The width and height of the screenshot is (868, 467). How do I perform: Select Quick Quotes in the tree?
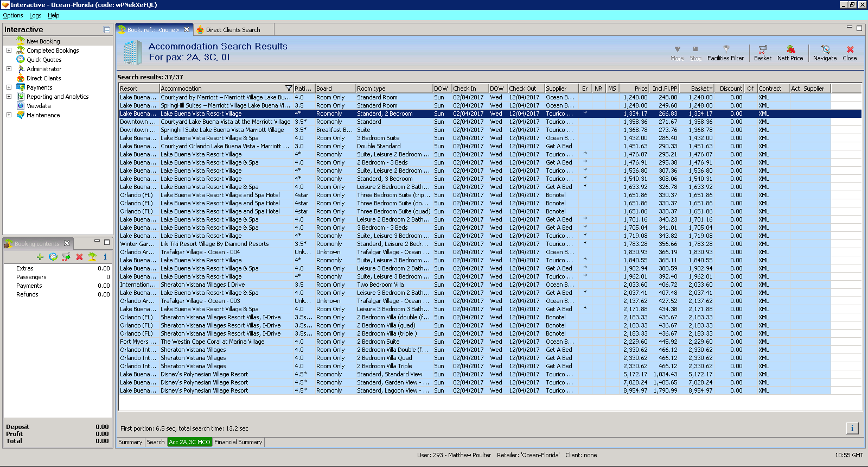tap(44, 60)
